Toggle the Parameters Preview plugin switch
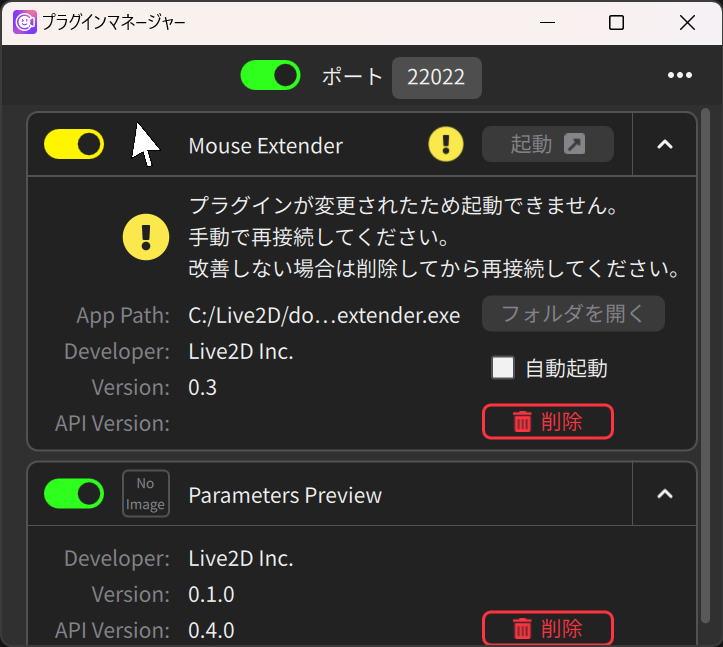The height and width of the screenshot is (647, 723). coord(74,493)
